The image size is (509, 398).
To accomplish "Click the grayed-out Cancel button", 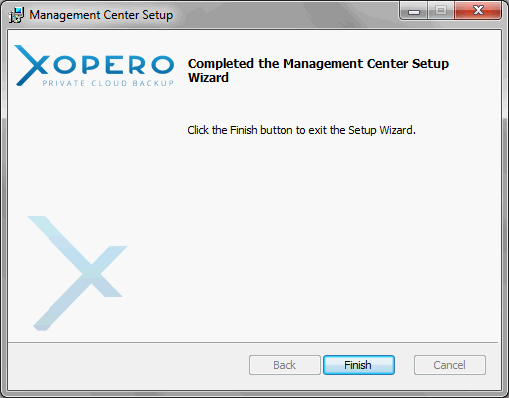I will click(450, 365).
